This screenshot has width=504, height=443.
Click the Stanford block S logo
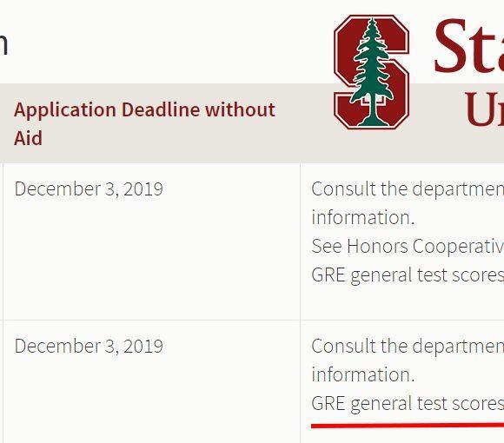coord(371,72)
